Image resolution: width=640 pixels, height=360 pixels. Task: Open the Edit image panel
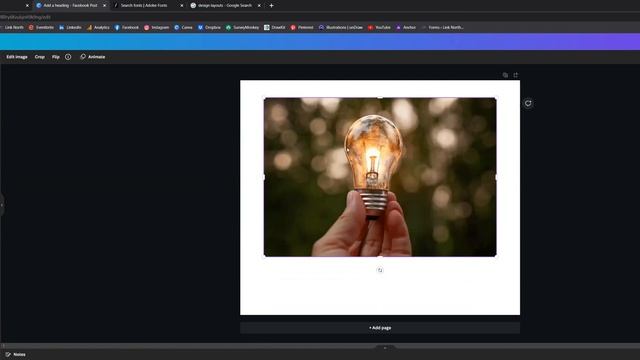click(x=17, y=57)
